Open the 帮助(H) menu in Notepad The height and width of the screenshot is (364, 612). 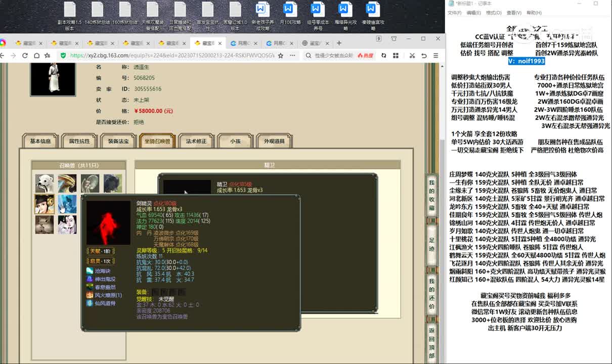click(x=534, y=13)
